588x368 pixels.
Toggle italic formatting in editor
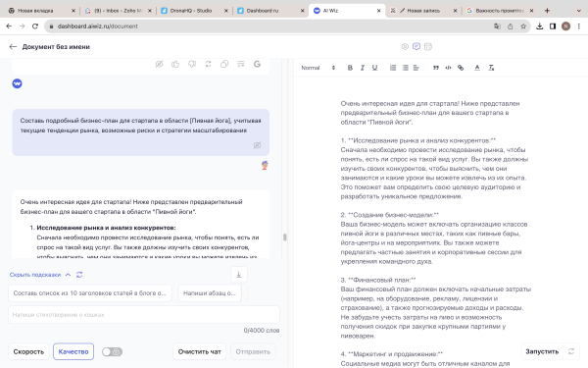[363, 68]
